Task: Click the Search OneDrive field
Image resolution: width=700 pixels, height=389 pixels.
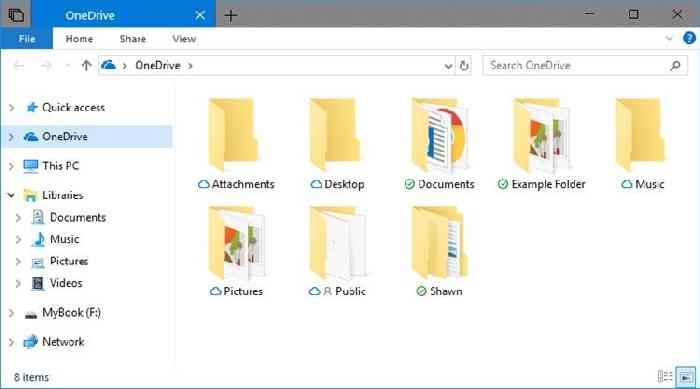Action: coord(585,66)
